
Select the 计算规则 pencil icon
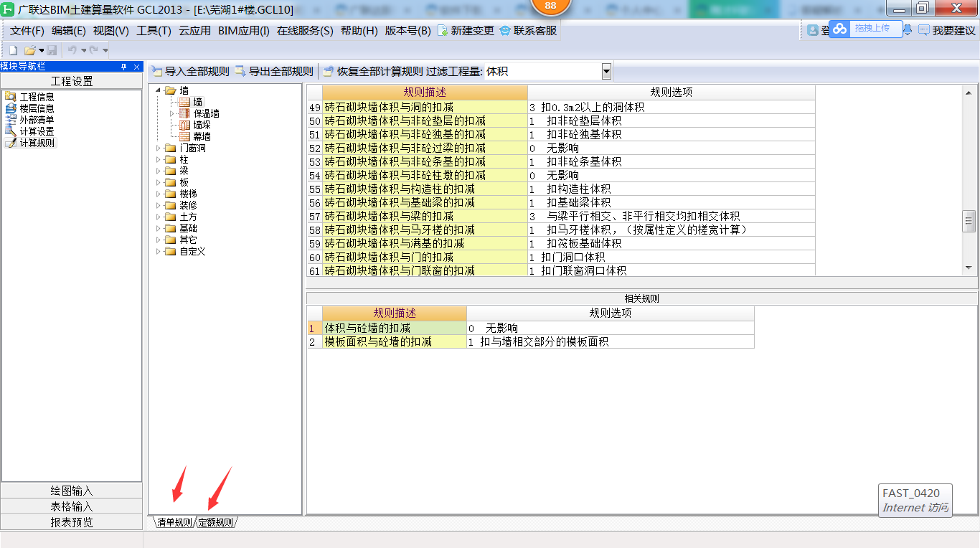tap(10, 143)
